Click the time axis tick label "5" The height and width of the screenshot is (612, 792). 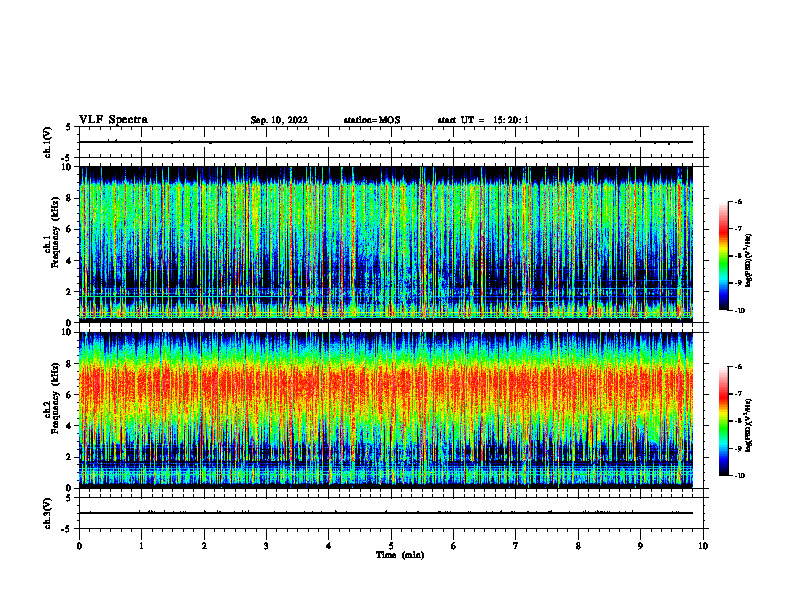(x=391, y=546)
